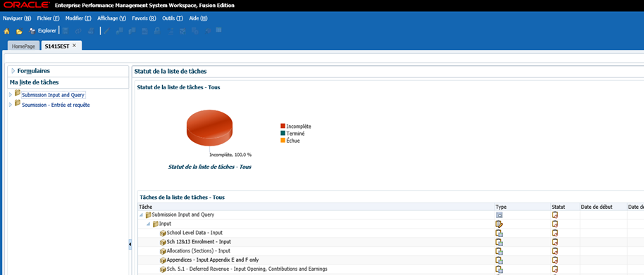Expand Submission Input and Query tree node
This screenshot has height=275, width=644.
point(11,95)
